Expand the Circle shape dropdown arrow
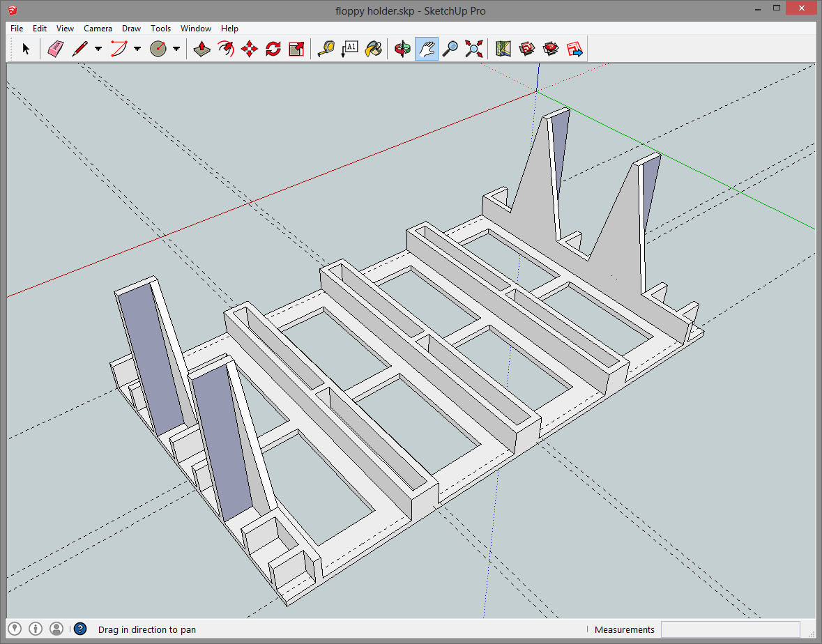 176,49
